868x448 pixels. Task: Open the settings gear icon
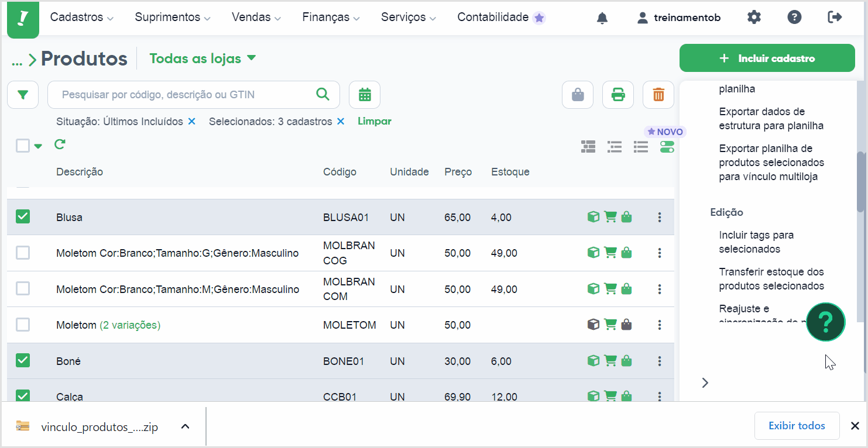pyautogui.click(x=754, y=18)
